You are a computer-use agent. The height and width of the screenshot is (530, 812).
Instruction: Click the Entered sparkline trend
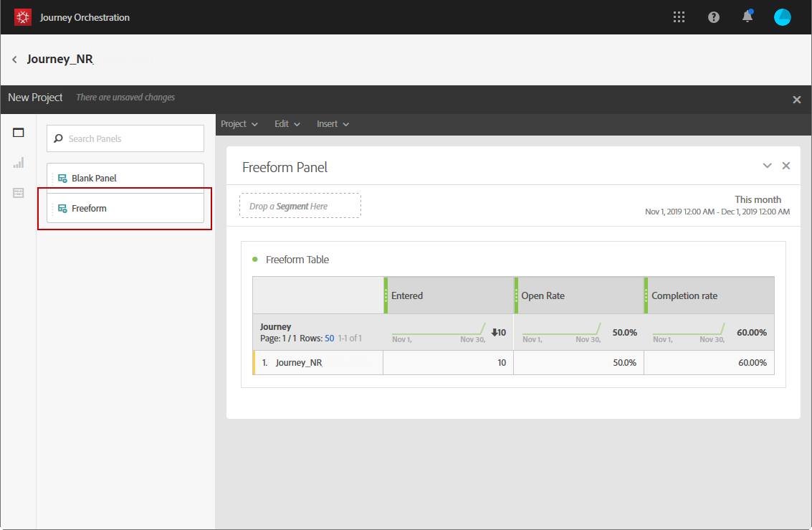coord(439,329)
